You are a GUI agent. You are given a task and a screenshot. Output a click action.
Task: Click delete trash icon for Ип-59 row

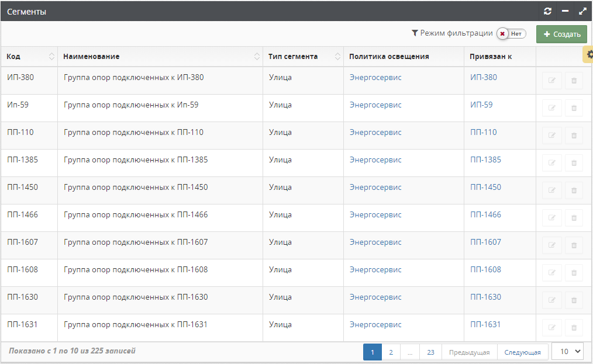tap(574, 108)
